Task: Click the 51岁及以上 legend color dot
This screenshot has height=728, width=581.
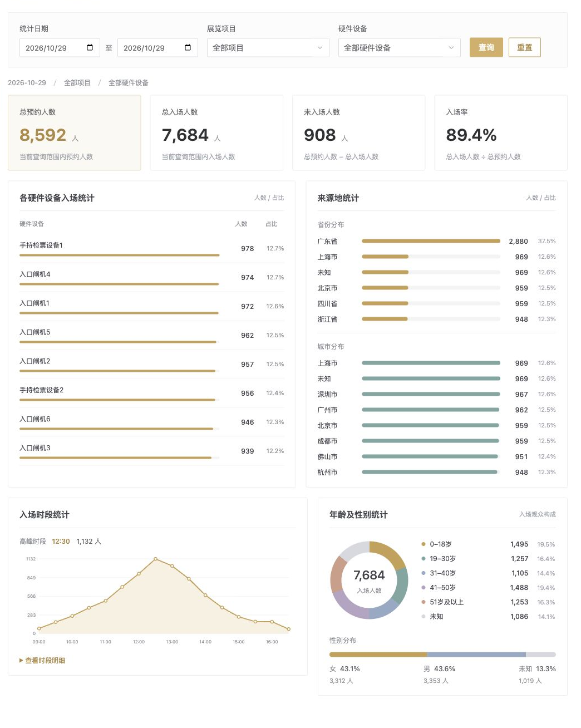Action: pyautogui.click(x=424, y=602)
